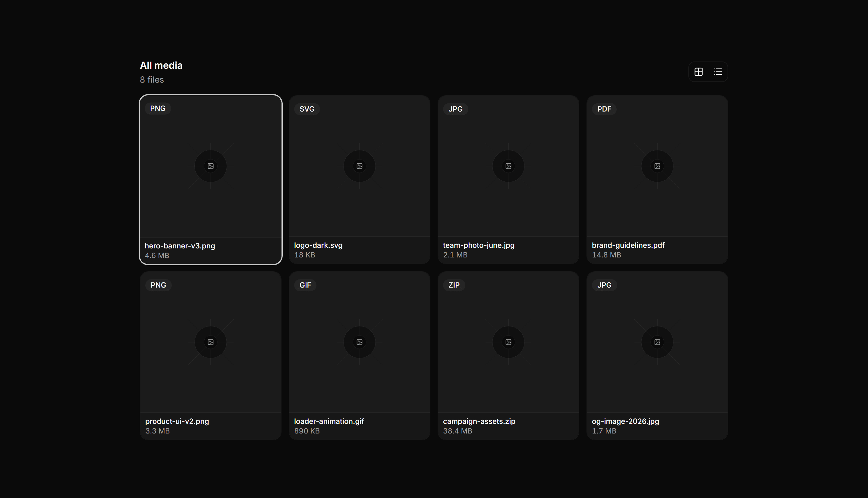The width and height of the screenshot is (868, 498).
Task: Select the campaign-assets.zip card
Action: point(508,356)
